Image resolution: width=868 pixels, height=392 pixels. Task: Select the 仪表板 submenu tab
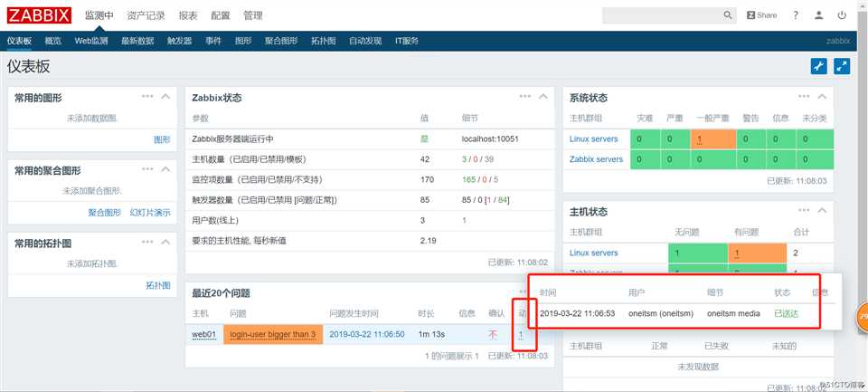tap(19, 41)
